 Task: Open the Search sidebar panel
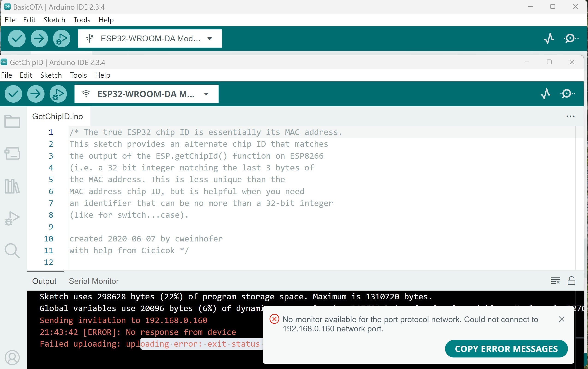tap(12, 251)
